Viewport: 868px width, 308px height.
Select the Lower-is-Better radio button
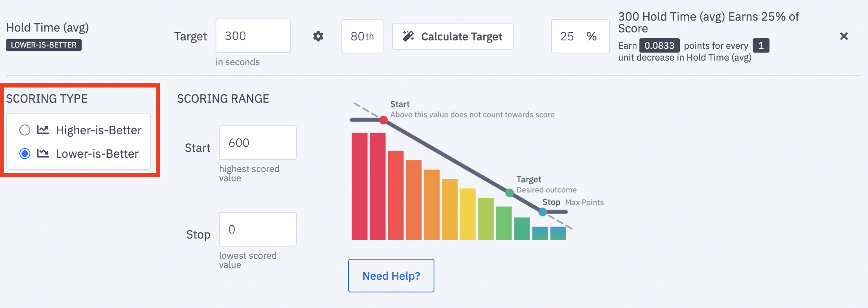[x=25, y=154]
